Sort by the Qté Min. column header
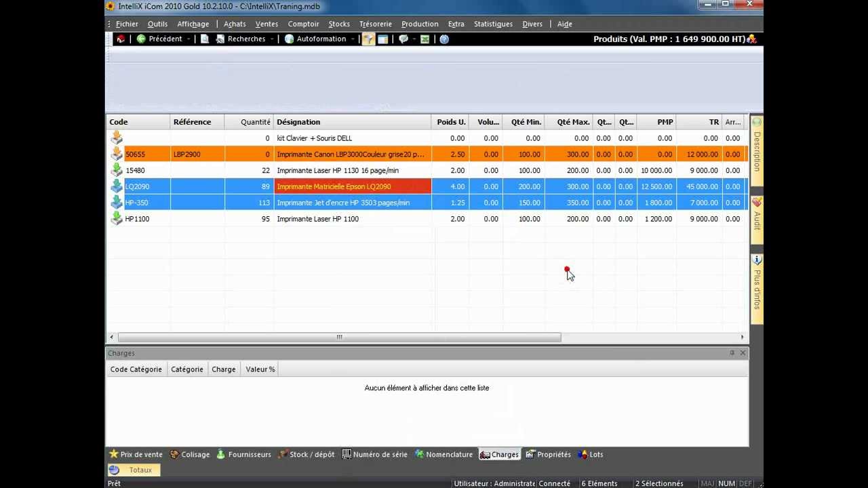This screenshot has width=868, height=488. click(524, 122)
